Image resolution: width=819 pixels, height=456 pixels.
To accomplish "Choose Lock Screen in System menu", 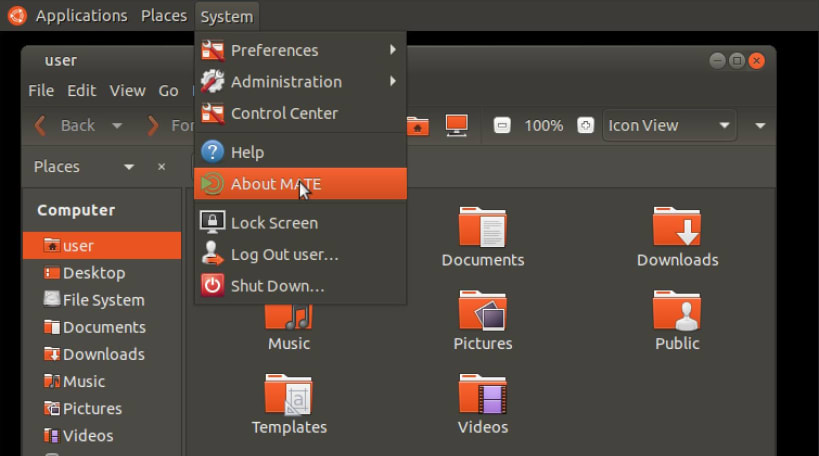I will (x=300, y=223).
